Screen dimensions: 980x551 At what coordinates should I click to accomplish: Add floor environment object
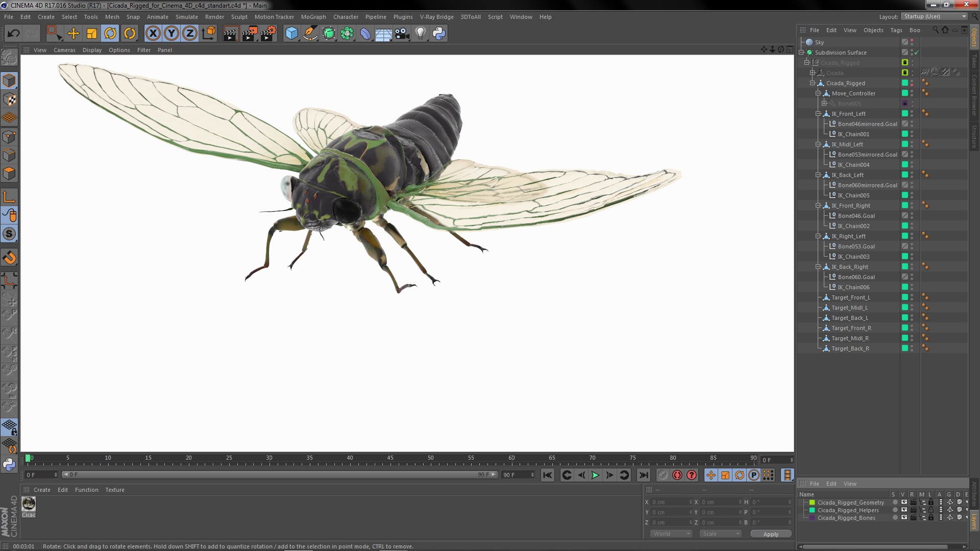coord(384,34)
